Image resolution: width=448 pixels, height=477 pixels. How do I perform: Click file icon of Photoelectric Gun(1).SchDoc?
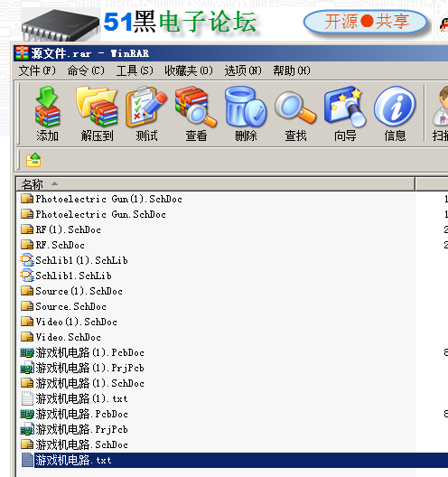[27, 199]
